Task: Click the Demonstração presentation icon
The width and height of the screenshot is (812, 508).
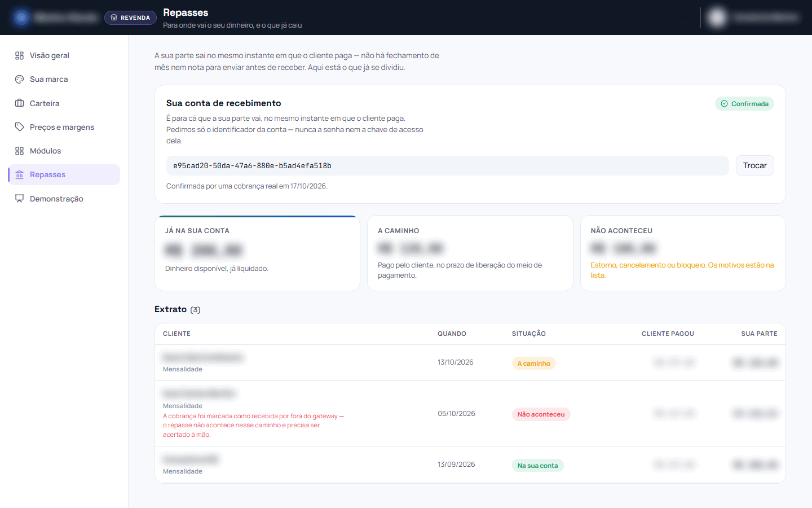Action: point(19,199)
